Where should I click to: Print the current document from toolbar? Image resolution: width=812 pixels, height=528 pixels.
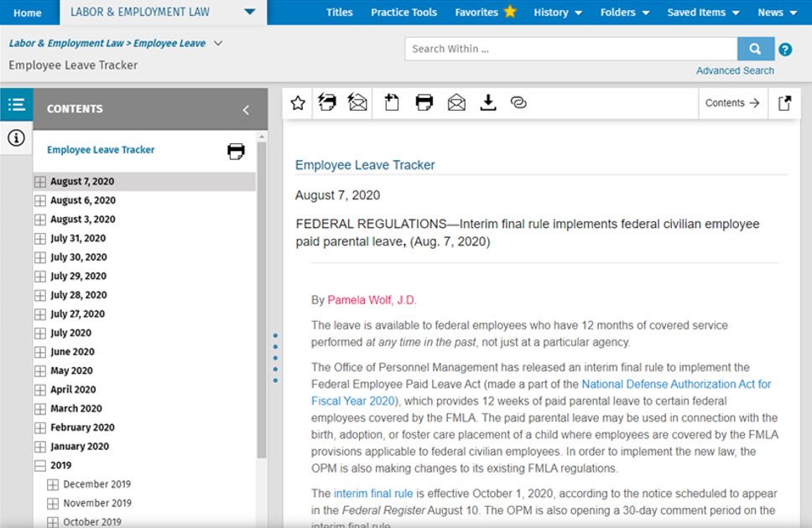pyautogui.click(x=424, y=102)
